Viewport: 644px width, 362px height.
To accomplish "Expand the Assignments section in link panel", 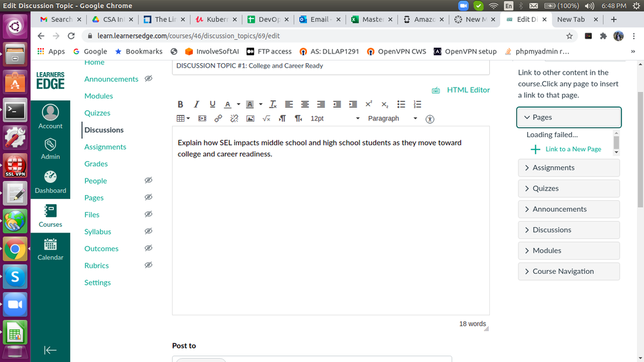I will 569,167.
